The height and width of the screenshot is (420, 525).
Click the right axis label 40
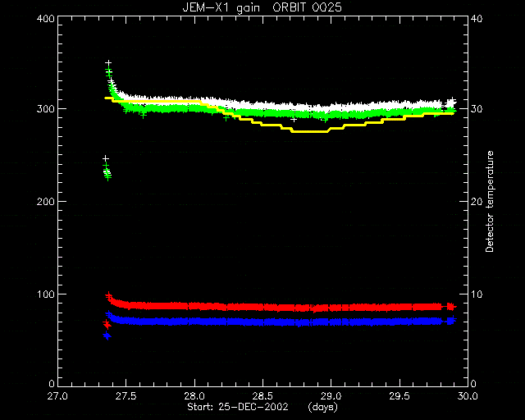pos(477,19)
